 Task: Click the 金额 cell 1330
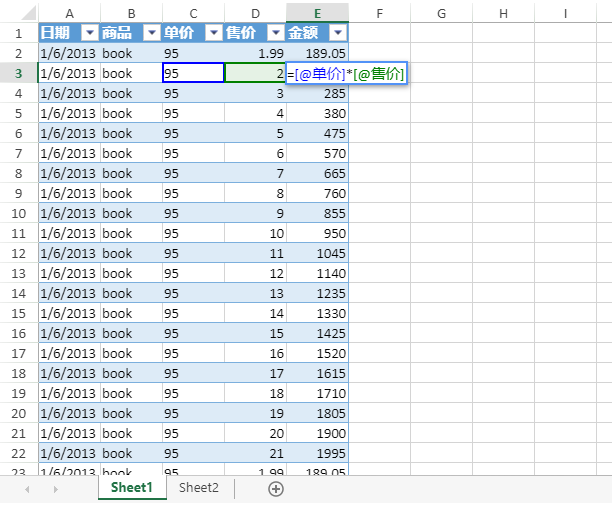coord(318,313)
